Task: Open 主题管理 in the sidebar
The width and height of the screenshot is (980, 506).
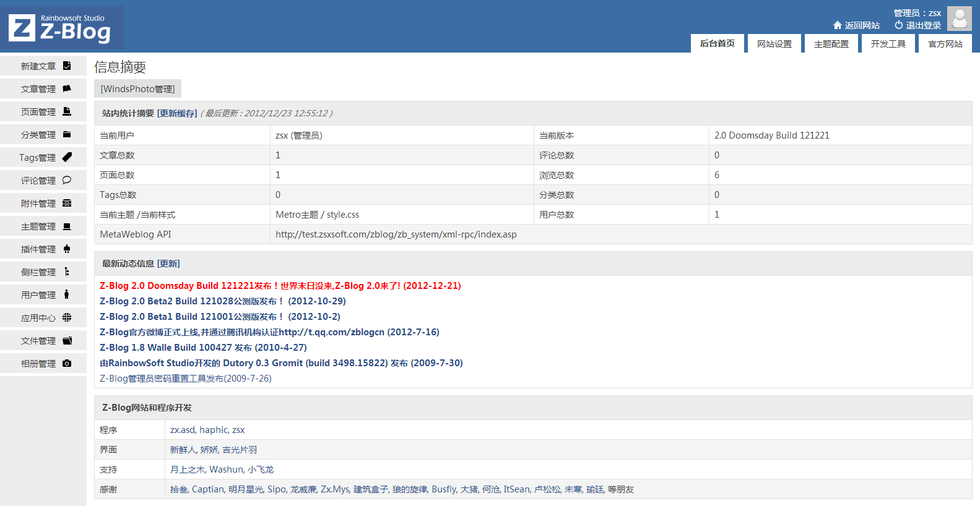Action: 43,226
